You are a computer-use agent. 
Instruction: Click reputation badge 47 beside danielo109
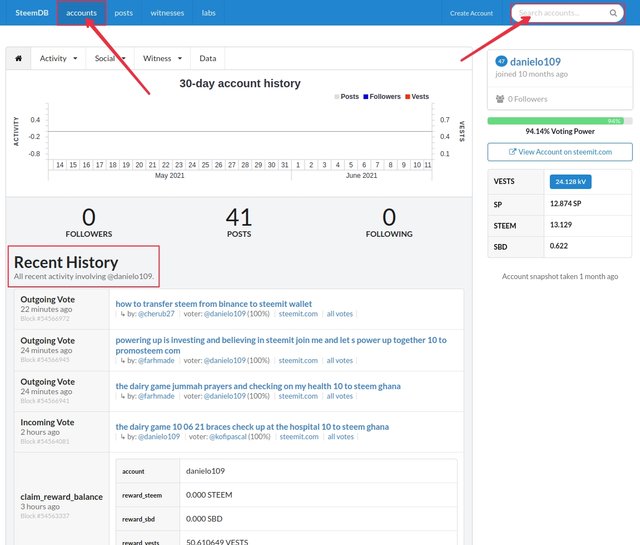coord(501,62)
